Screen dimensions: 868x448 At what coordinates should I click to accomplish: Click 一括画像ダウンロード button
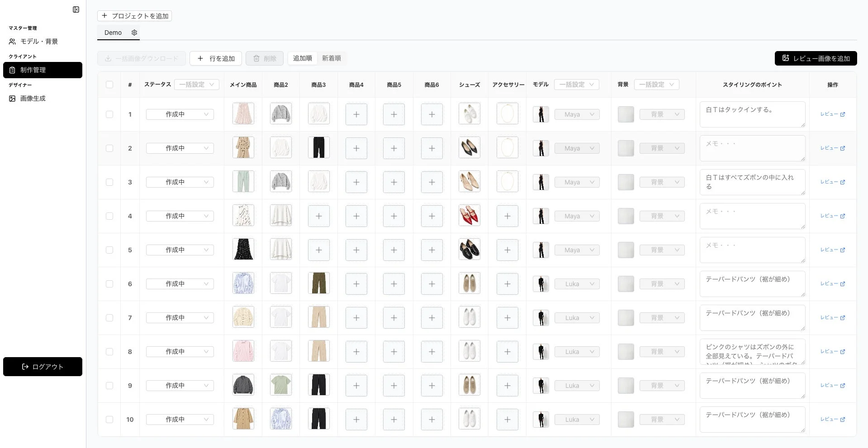point(142,58)
